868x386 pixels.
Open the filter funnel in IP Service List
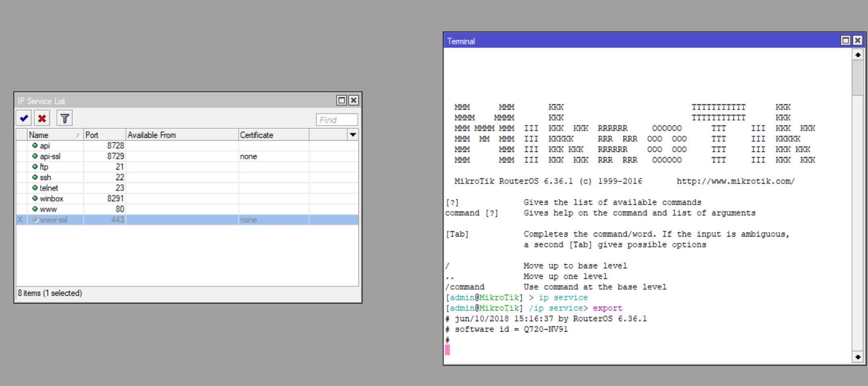[x=64, y=118]
